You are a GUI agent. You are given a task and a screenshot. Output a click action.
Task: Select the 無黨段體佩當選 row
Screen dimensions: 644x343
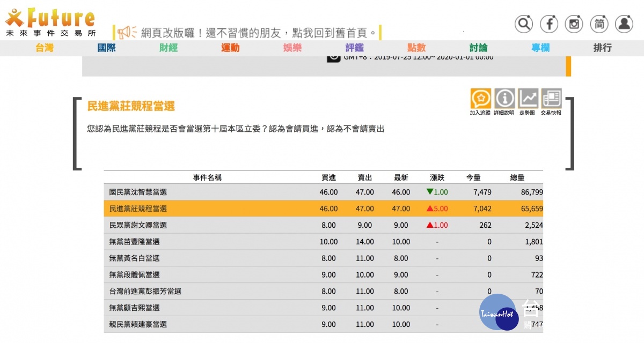click(323, 275)
